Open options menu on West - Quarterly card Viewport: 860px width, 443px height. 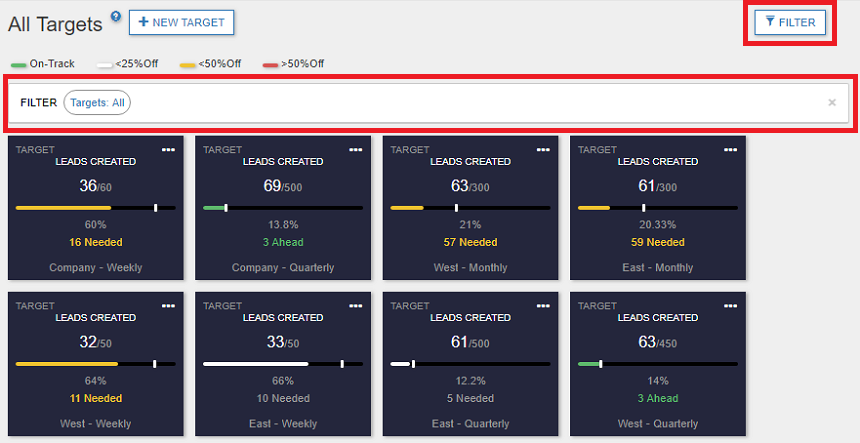pos(730,305)
